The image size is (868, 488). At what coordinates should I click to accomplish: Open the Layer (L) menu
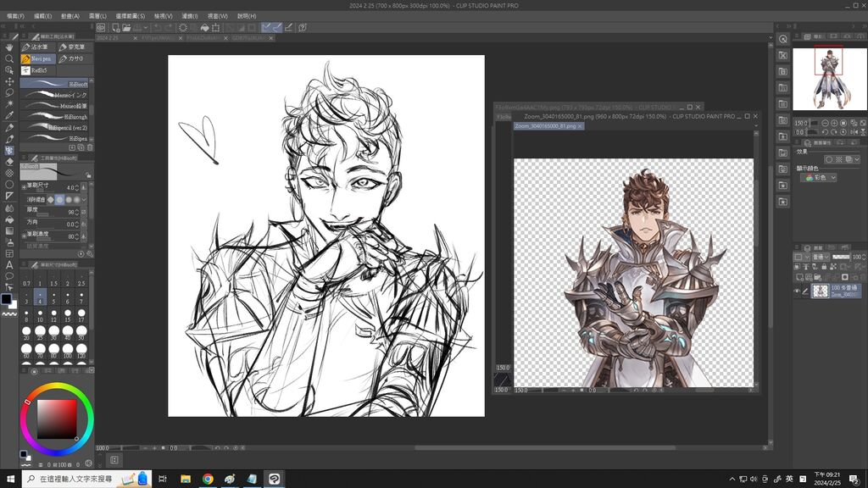click(97, 16)
